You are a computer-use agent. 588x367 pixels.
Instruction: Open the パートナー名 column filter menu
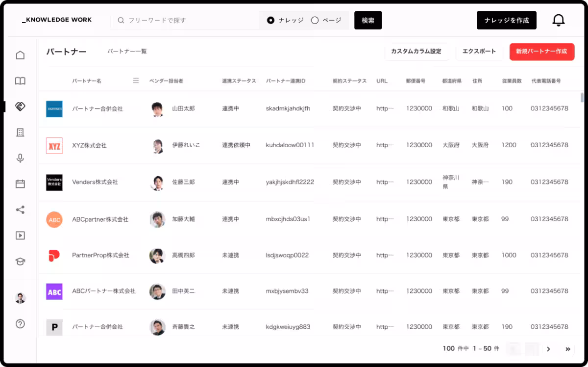136,81
